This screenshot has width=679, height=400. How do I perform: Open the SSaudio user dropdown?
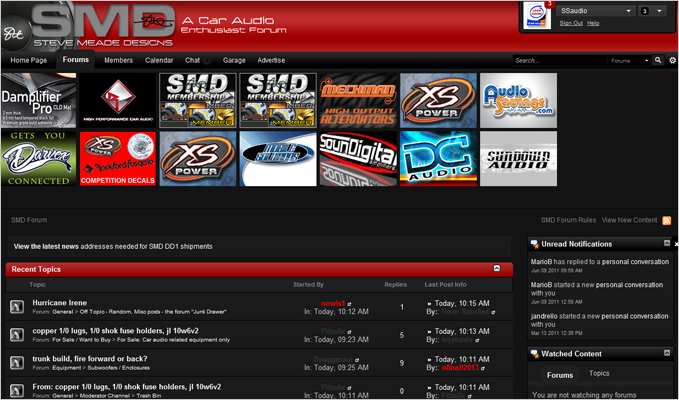pyautogui.click(x=596, y=11)
